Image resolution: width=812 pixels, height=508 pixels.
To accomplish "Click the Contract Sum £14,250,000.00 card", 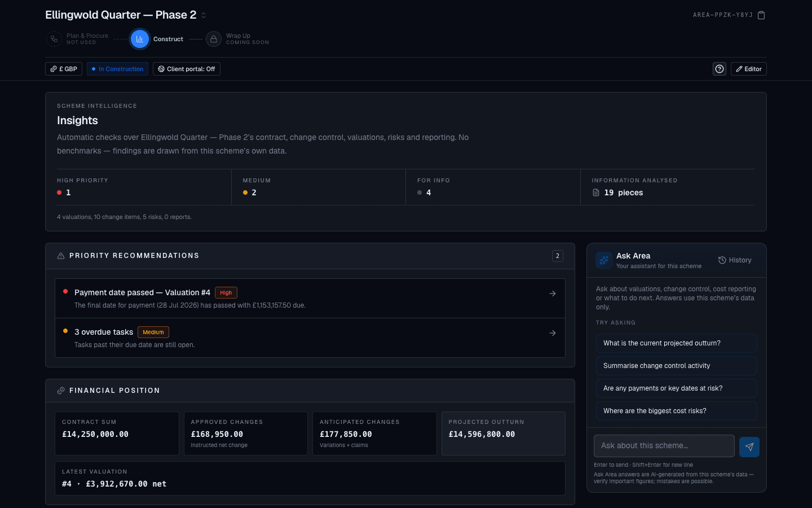I will 117,433.
